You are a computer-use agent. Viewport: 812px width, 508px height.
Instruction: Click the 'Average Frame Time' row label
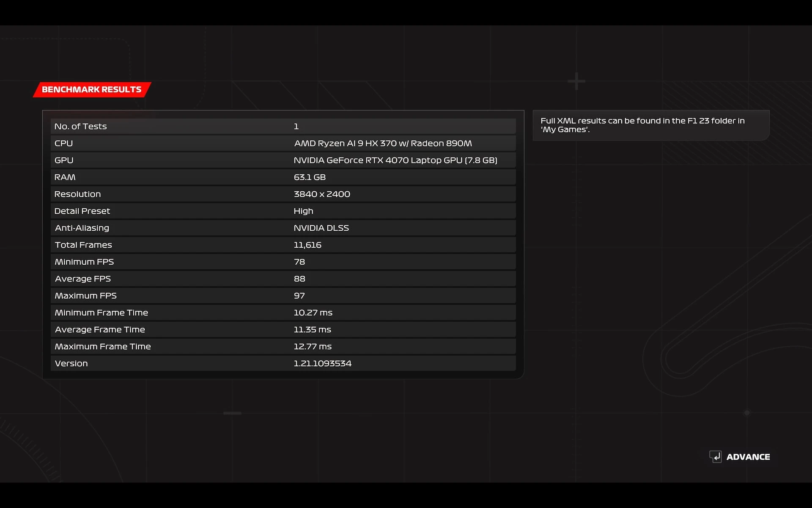pyautogui.click(x=100, y=329)
